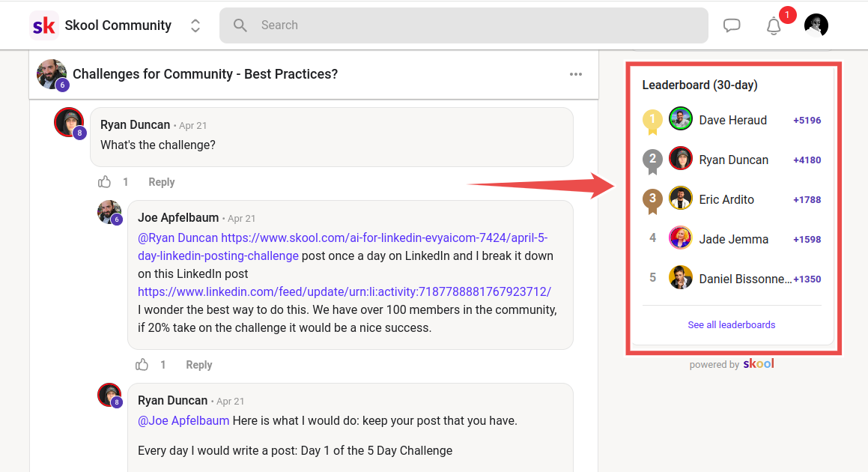Image resolution: width=868 pixels, height=472 pixels.
Task: Click Joe Apfelbaum's author name on reply
Action: 178,218
